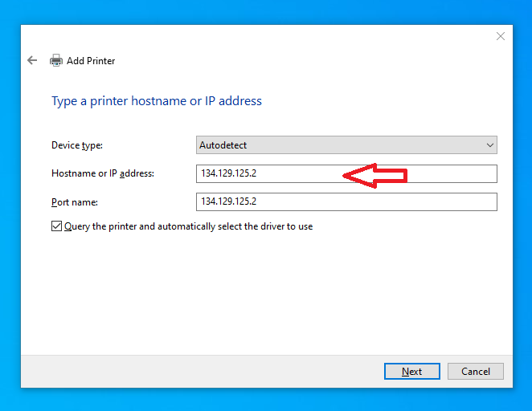Focus the Port name input field
This screenshot has width=532, height=411.
(x=346, y=201)
